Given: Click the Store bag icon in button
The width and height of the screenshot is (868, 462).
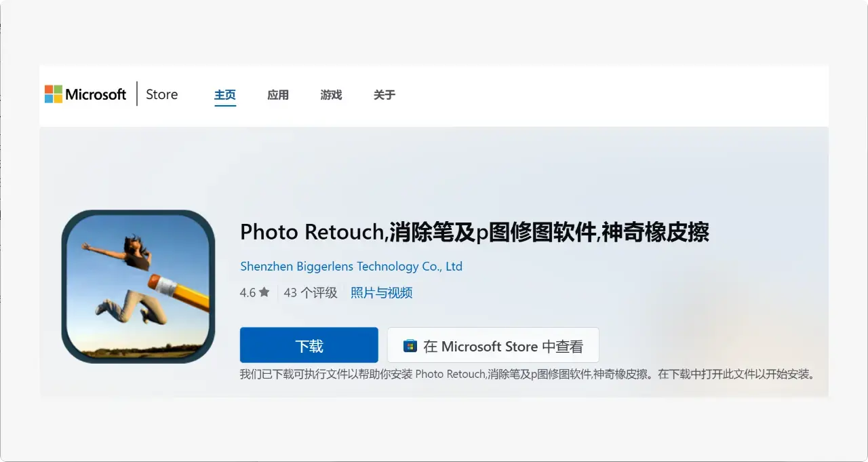Looking at the screenshot, I should tap(410, 346).
